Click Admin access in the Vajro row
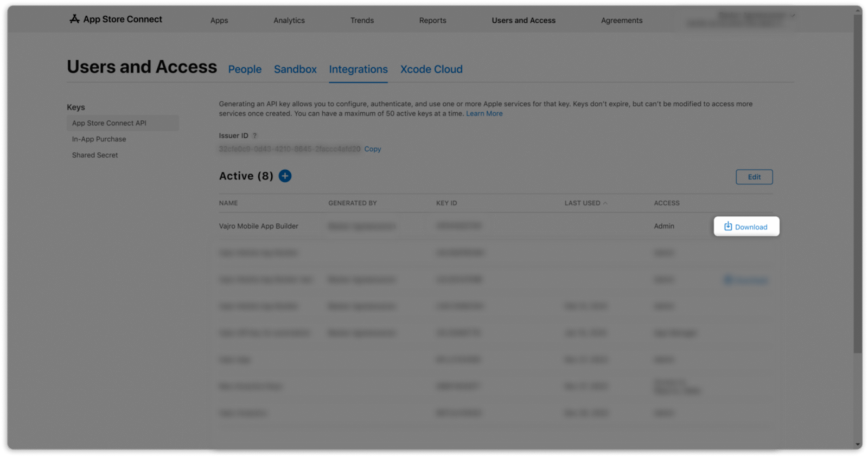 [664, 226]
